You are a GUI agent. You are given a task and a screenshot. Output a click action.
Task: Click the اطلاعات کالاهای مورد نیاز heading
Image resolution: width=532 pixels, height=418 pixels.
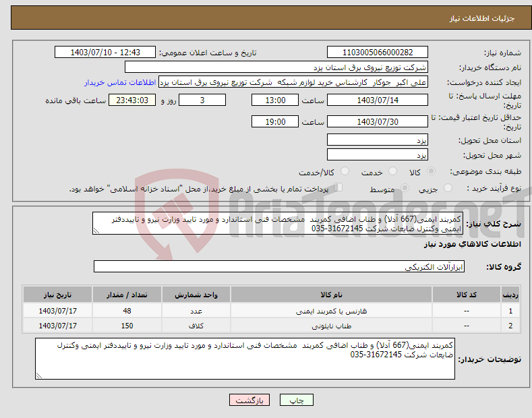[x=472, y=244]
